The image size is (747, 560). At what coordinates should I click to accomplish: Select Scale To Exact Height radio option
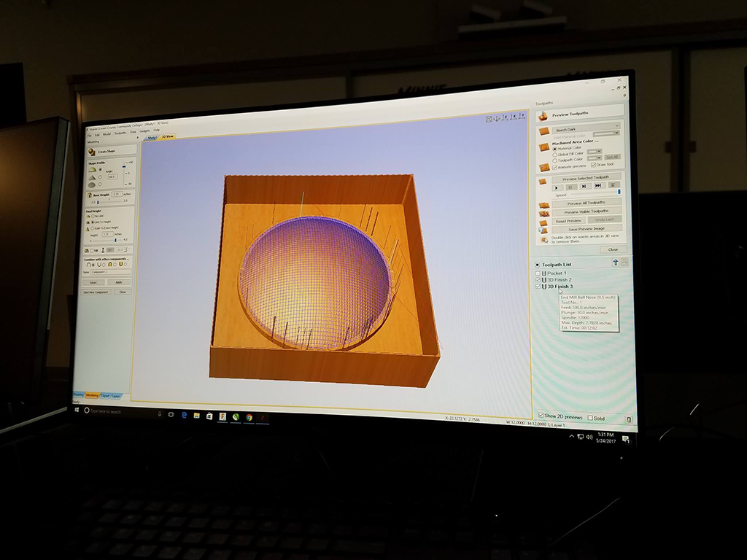[x=93, y=228]
